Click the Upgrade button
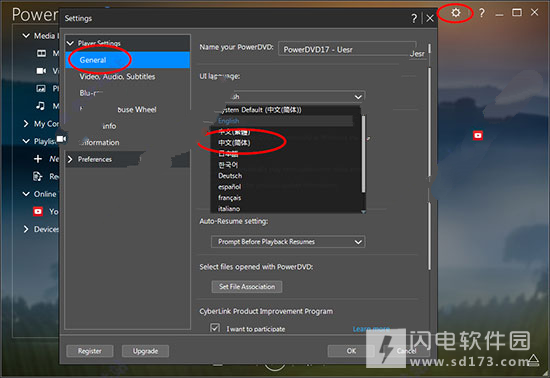Viewport: 550px width, 378px height. [x=145, y=351]
